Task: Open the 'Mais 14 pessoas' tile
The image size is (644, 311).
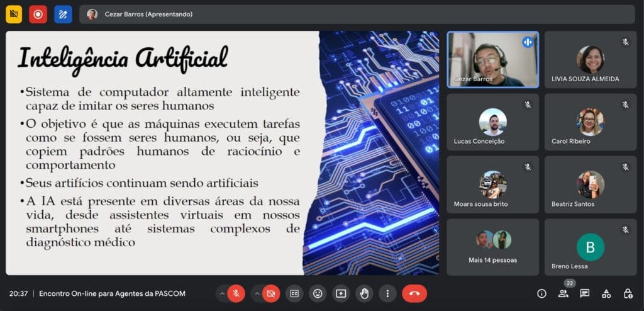Action: point(493,247)
